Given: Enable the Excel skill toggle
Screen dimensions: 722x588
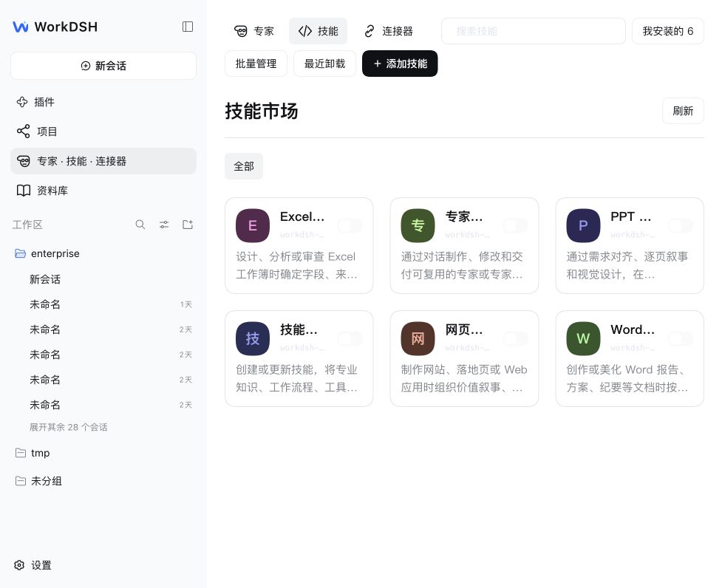Looking at the screenshot, I should coord(350,225).
